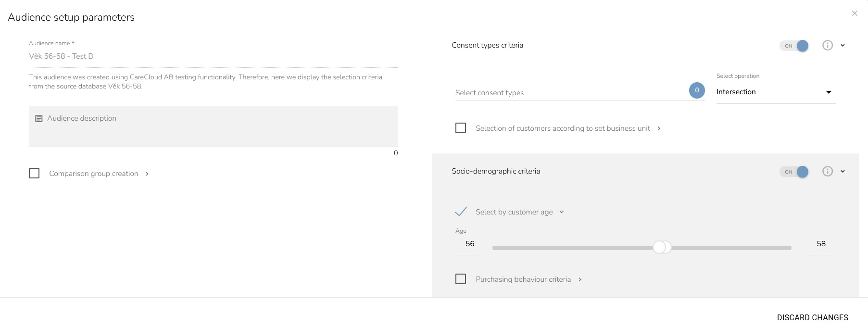Check Selection of customers by business unit

click(x=461, y=128)
